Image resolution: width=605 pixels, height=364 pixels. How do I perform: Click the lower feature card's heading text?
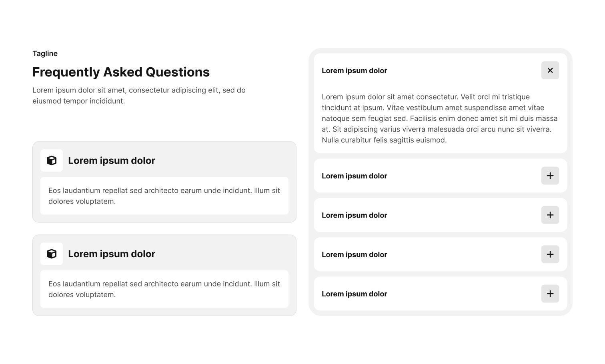pos(112,254)
